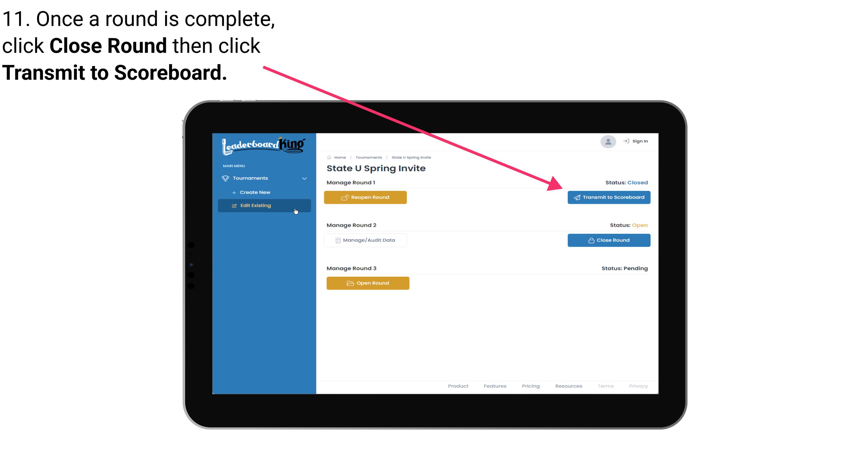This screenshot has width=868, height=467.
Task: Click the Manage/Audit Data document icon
Action: [337, 240]
